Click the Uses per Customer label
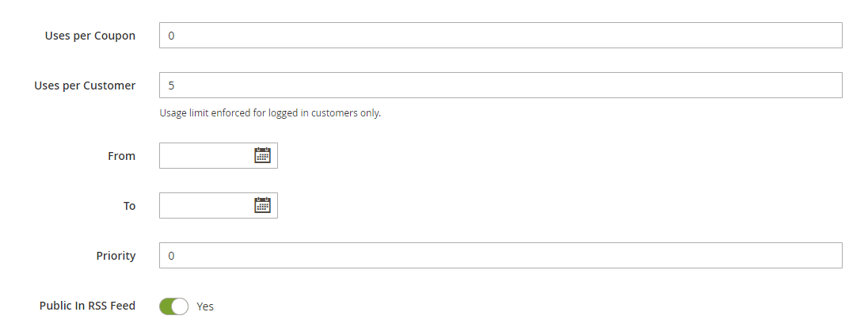 tap(85, 86)
